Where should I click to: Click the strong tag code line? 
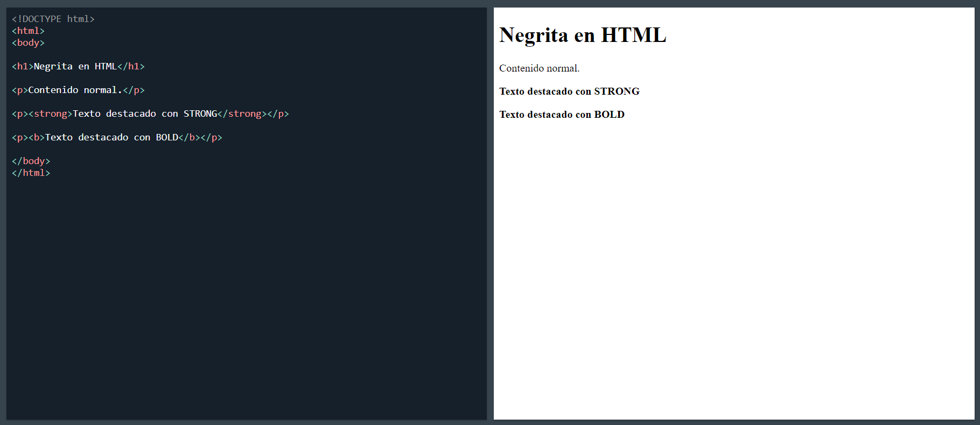tap(150, 114)
